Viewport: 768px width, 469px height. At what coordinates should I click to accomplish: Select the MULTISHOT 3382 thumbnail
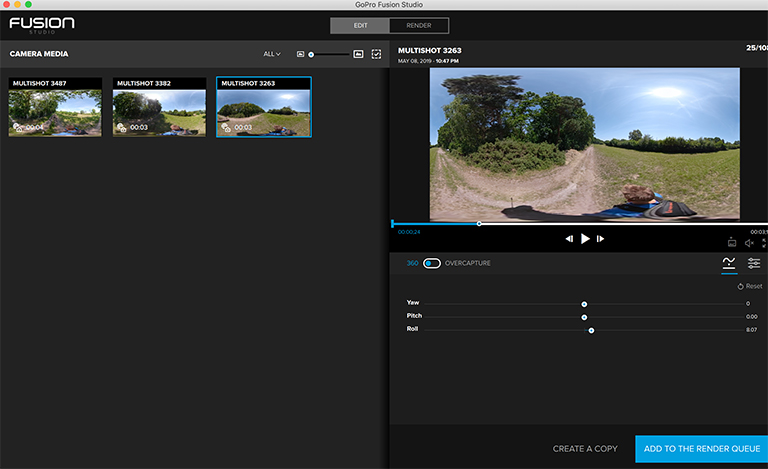pos(159,107)
